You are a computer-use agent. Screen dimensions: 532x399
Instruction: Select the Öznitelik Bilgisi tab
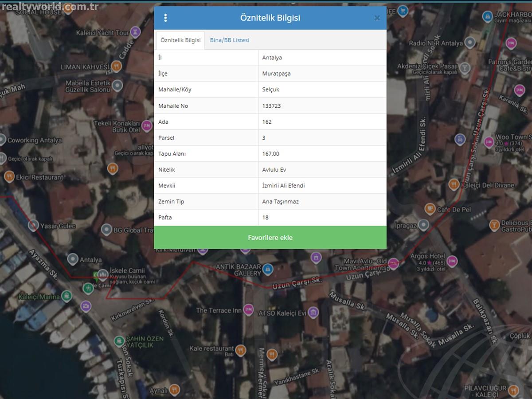[x=180, y=40]
